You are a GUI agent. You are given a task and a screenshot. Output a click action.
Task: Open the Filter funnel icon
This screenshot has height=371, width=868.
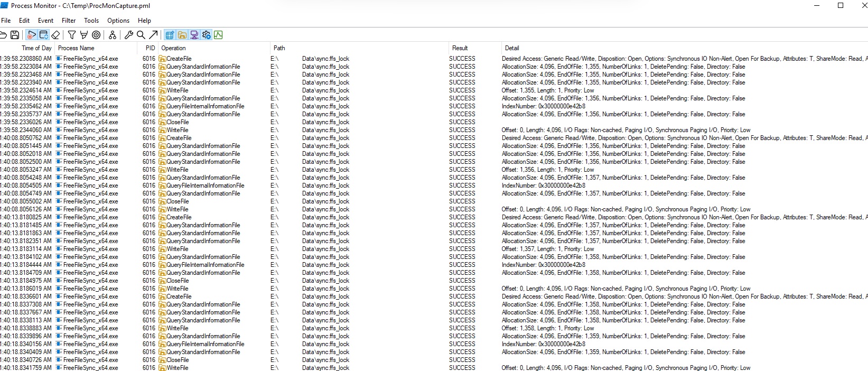click(x=72, y=35)
